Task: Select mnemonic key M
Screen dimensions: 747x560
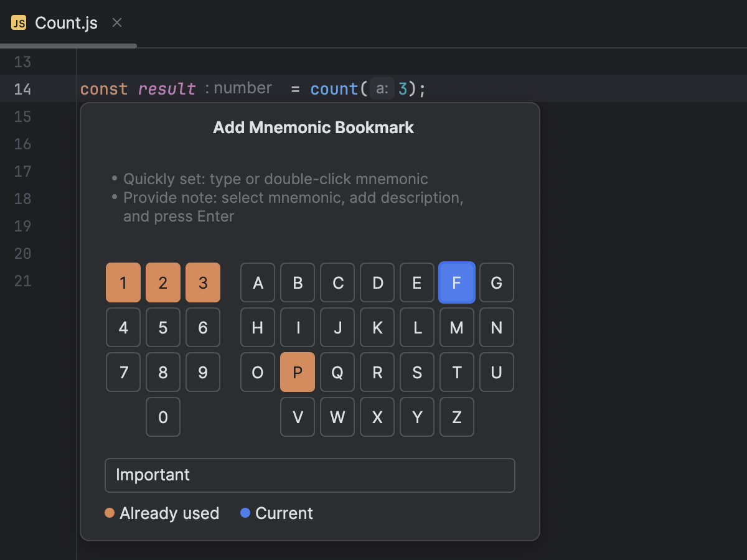Action: tap(457, 327)
